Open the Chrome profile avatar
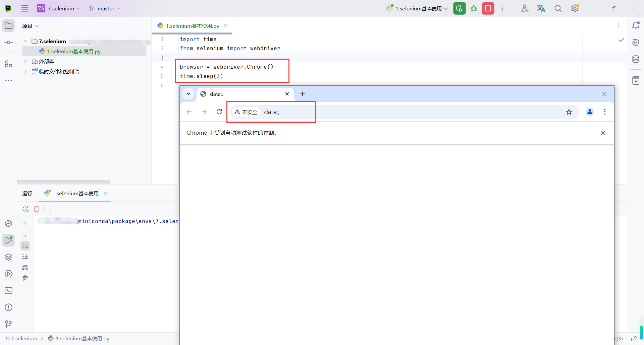Screen dimensions: 644x345 point(590,112)
